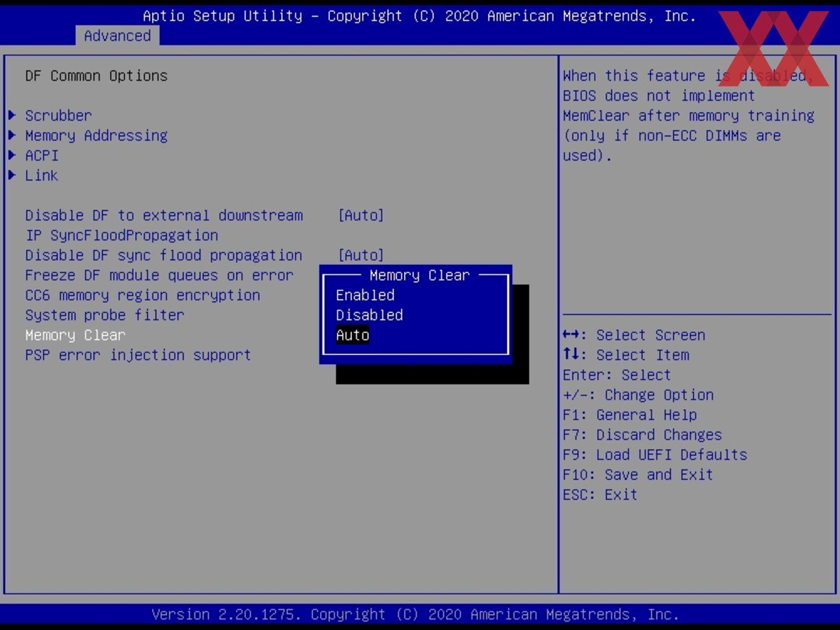Click the Version 2.20.1275 footer text

pos(415,615)
